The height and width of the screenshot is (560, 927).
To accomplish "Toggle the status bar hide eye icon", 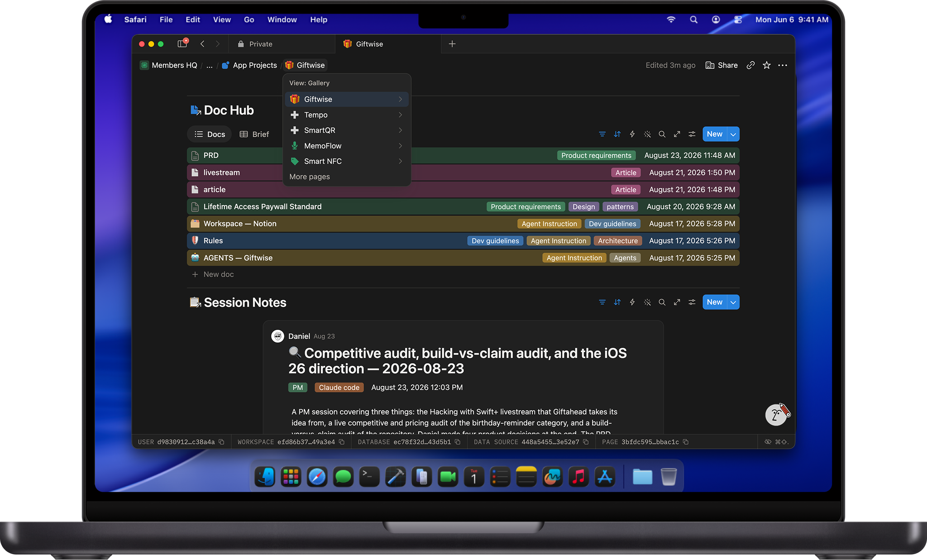I will pyautogui.click(x=768, y=442).
